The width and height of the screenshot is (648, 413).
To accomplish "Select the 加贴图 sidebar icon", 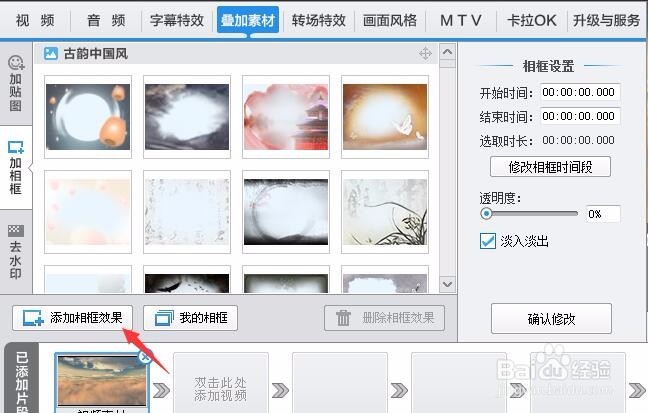I will tap(16, 84).
